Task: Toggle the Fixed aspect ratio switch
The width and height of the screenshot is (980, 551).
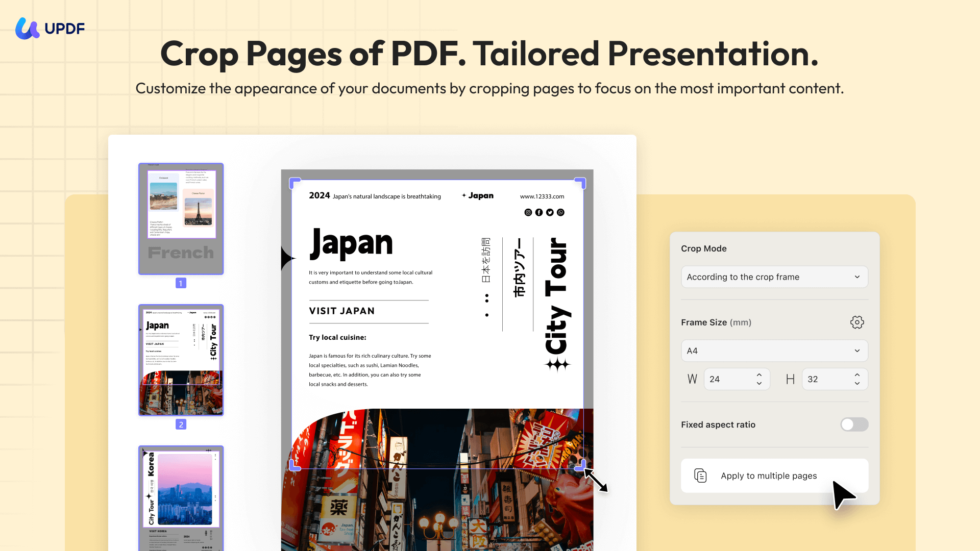Action: [854, 424]
